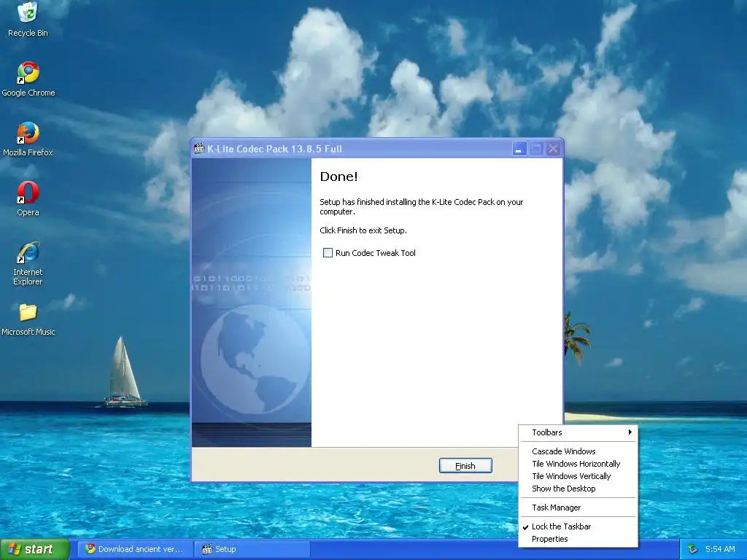Open the Start menu
The image size is (747, 560).
click(35, 550)
